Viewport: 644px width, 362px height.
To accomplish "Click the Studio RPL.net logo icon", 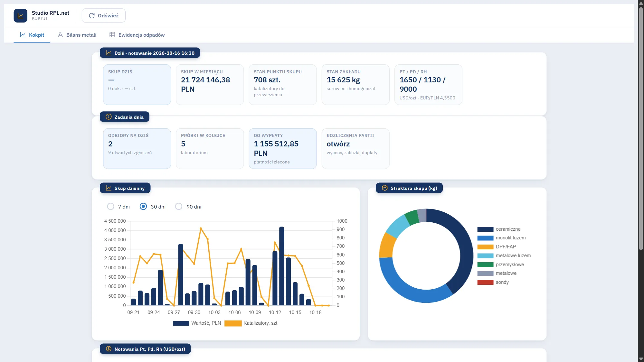I will tap(20, 15).
